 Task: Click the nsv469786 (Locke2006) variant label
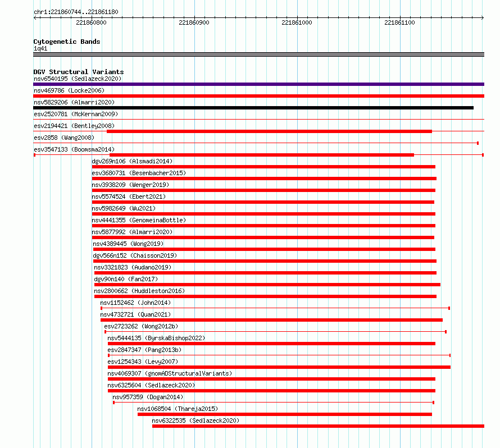69,90
